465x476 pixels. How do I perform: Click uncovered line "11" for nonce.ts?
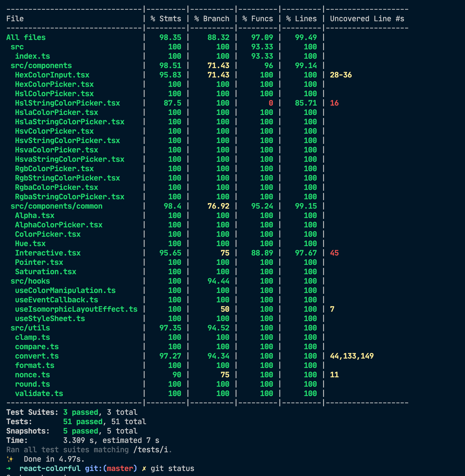tap(334, 375)
